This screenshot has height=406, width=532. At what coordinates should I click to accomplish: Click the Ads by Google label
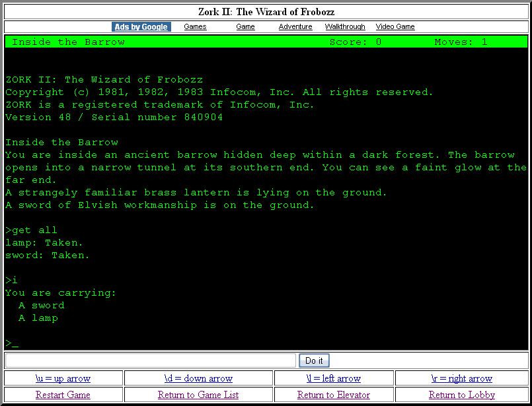tap(141, 27)
